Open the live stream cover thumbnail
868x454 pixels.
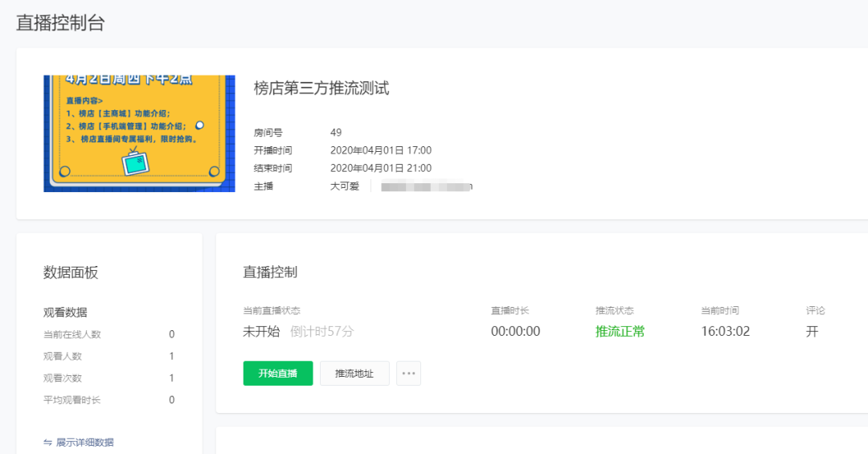[x=140, y=133]
